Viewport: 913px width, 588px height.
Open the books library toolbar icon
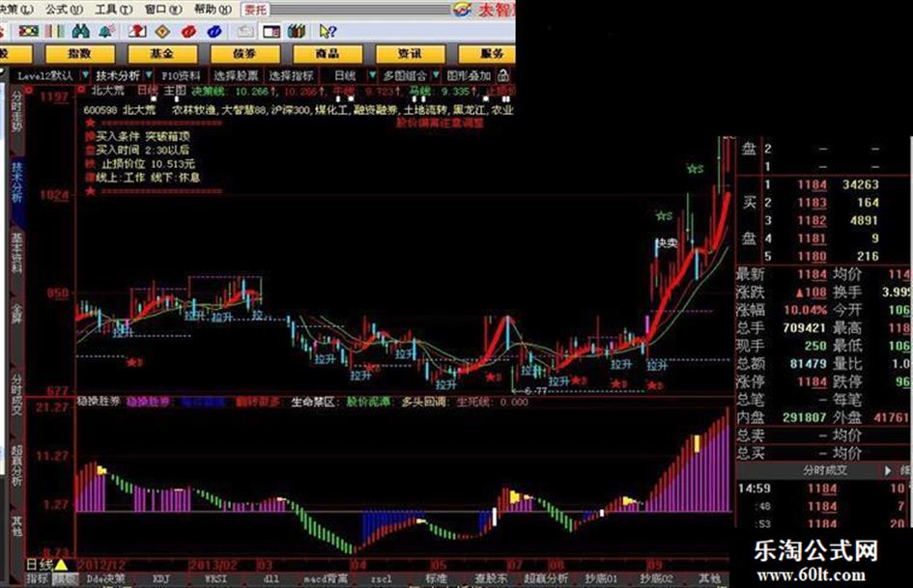pos(297,31)
